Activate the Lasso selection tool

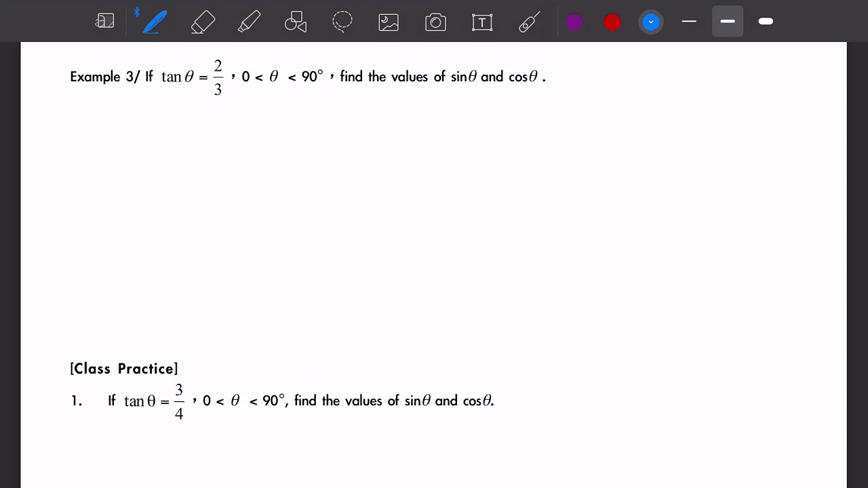[x=342, y=22]
